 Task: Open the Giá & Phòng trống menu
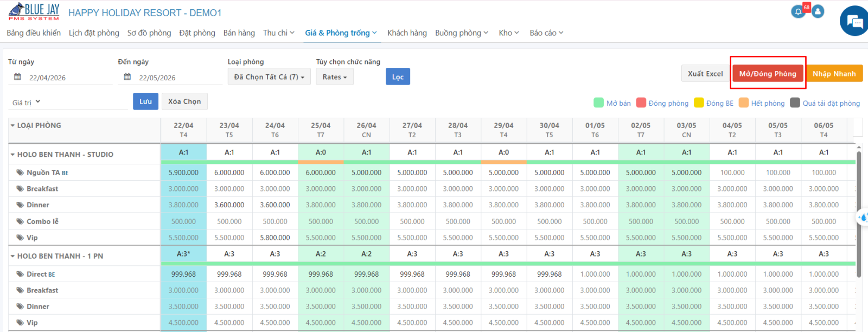coord(341,33)
